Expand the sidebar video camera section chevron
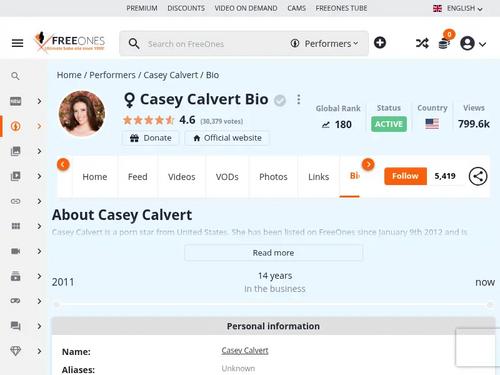The height and width of the screenshot is (375, 500). [39, 251]
